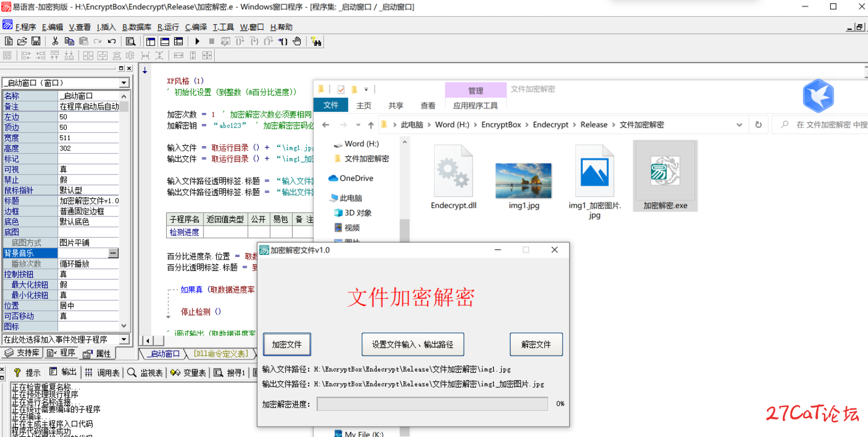This screenshot has height=437, width=868.
Task: Select Word (H:) drive in navigation pane
Action: 356,144
